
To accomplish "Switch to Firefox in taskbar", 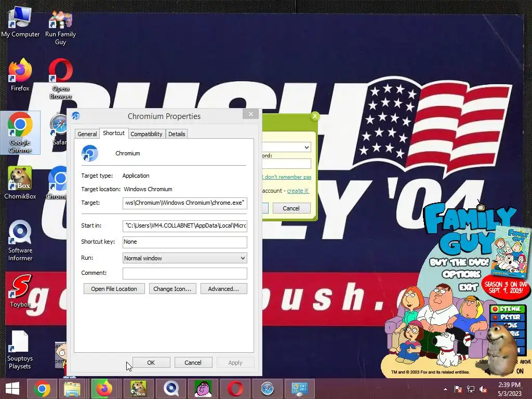I will point(104,389).
